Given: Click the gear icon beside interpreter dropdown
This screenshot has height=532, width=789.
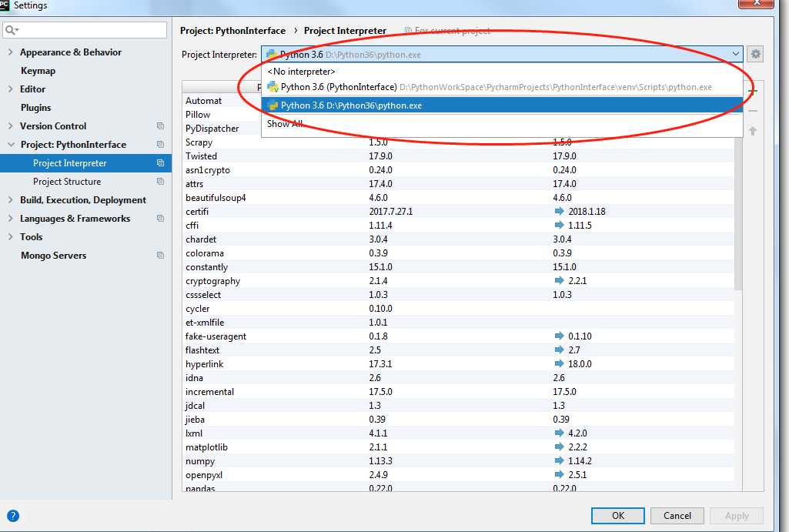Looking at the screenshot, I should point(755,54).
